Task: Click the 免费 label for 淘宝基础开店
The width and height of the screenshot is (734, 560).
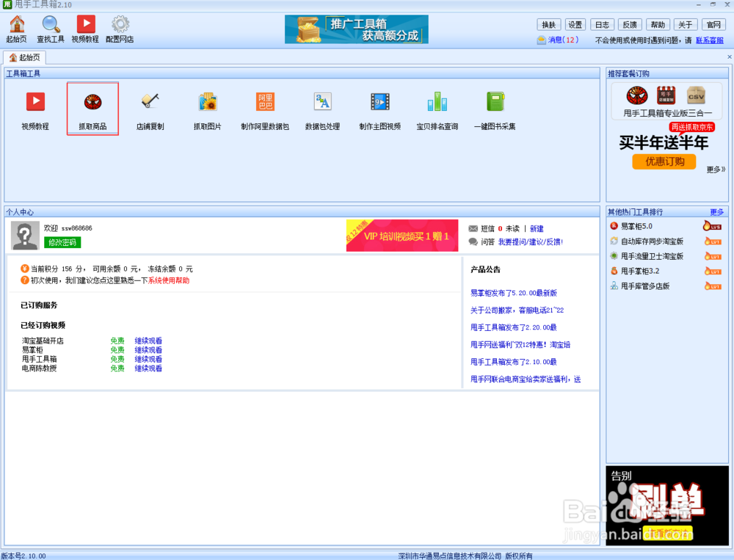Action: tap(117, 341)
